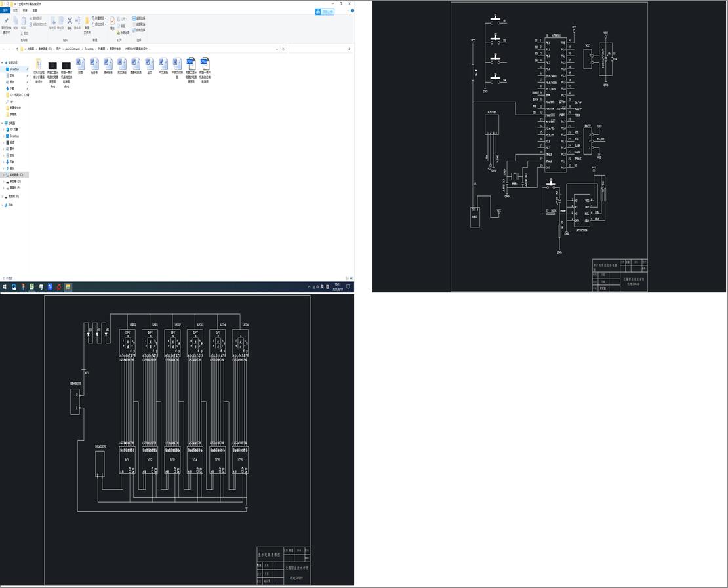The image size is (728, 588).
Task: Select Desktop under Quick Access
Action: click(x=14, y=69)
